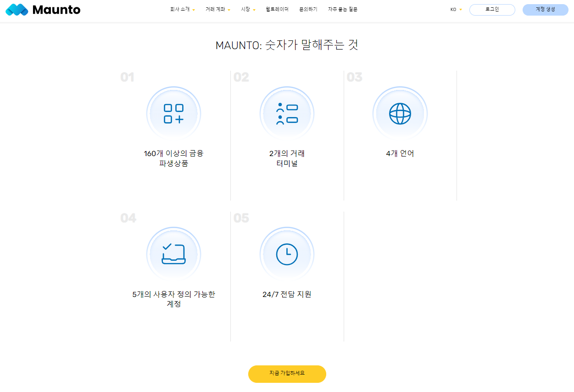Click the globe icon above 4개 언어
574x392 pixels.
[x=400, y=114]
